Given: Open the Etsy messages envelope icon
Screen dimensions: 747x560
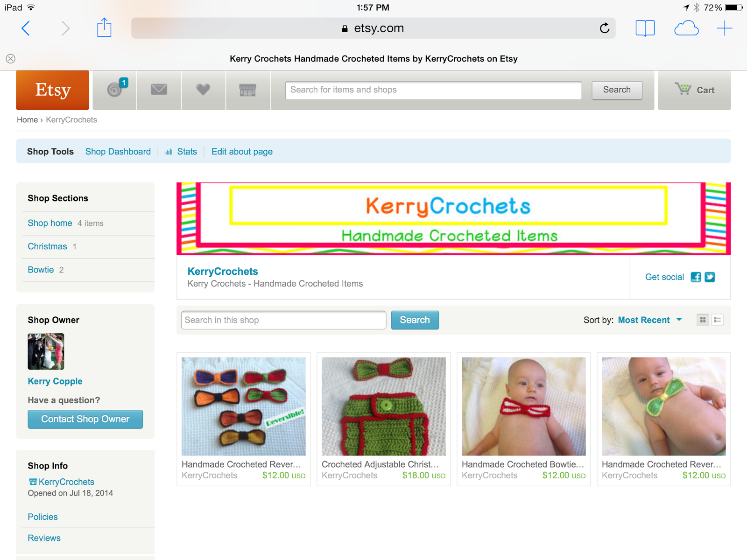Looking at the screenshot, I should [x=159, y=90].
